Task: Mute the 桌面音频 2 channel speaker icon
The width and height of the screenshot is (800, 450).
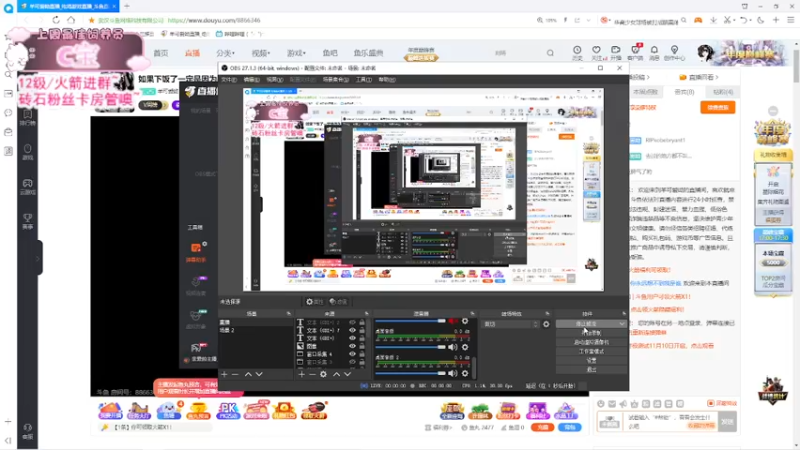Action: pos(453,373)
